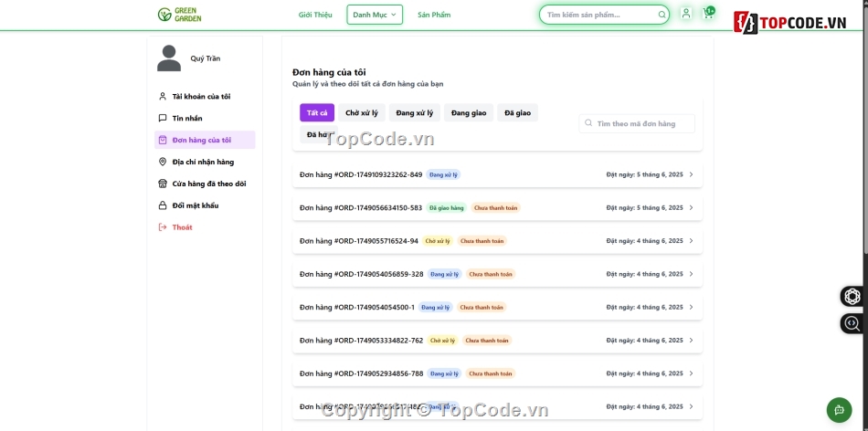Click the hexagon widget icon at right edge
This screenshot has height=431, width=868.
(x=852, y=297)
